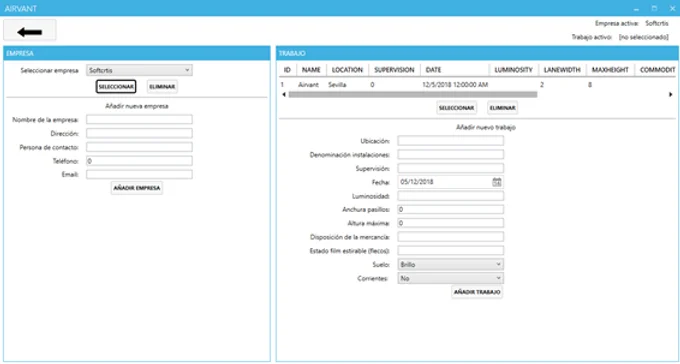Sort table by LUMINOSITY column header
This screenshot has width=680, height=364.
(513, 70)
